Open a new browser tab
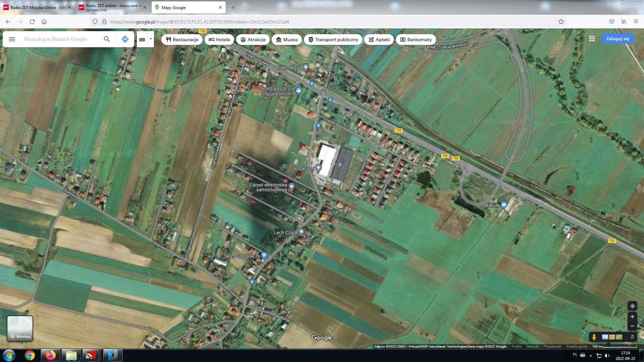Viewport: 644px width, 362px height. (232, 8)
